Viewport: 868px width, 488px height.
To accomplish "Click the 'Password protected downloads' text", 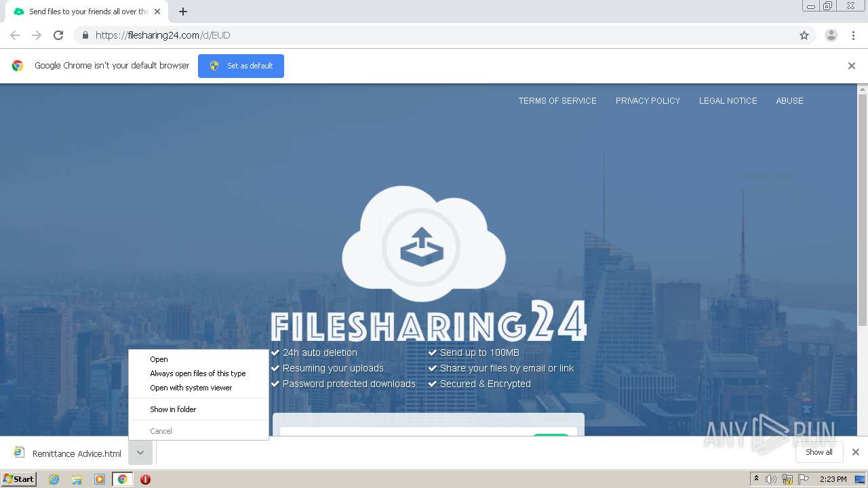I will point(349,384).
